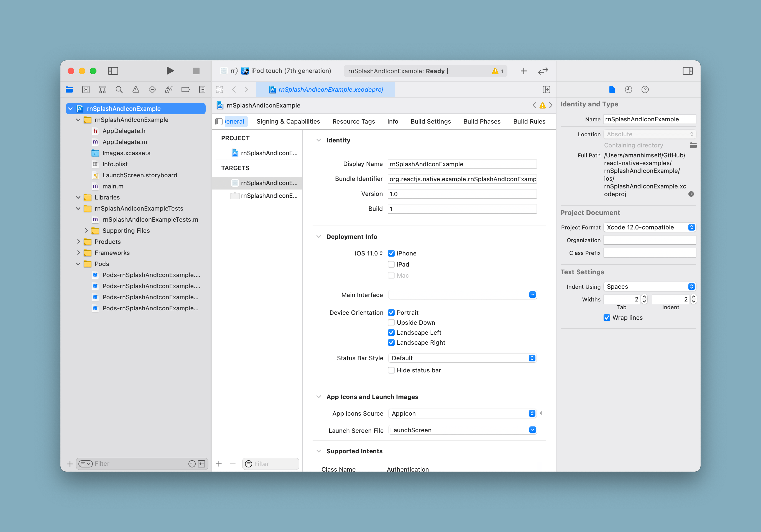Show the File inspector
This screenshot has height=532, width=761.
point(612,89)
